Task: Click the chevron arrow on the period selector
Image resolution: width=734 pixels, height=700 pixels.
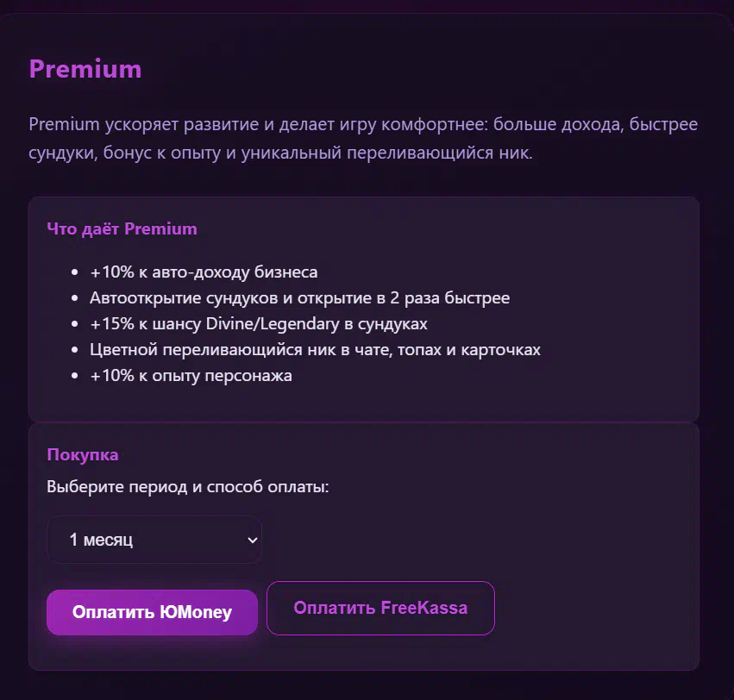Action: [x=253, y=540]
